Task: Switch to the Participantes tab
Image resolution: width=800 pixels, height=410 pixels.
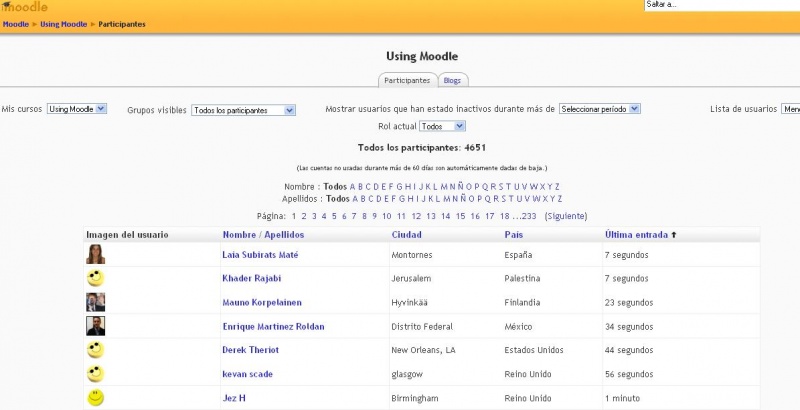Action: coord(407,81)
